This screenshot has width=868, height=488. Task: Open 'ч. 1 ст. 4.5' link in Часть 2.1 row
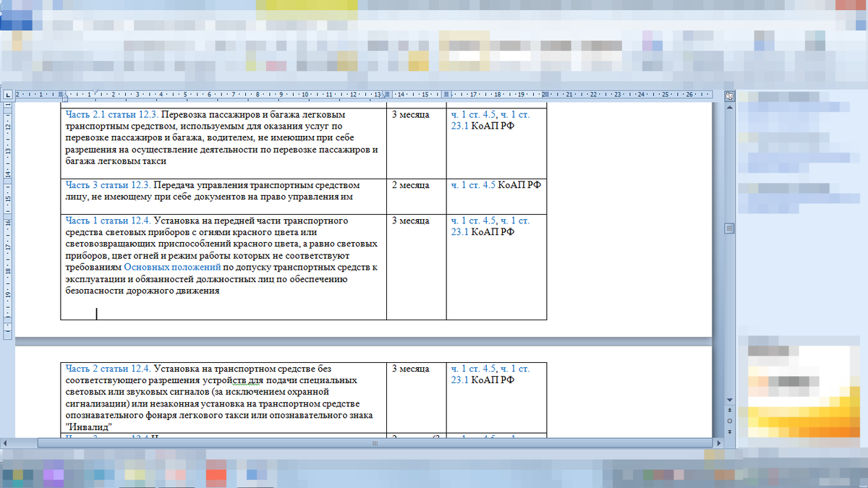pyautogui.click(x=473, y=115)
